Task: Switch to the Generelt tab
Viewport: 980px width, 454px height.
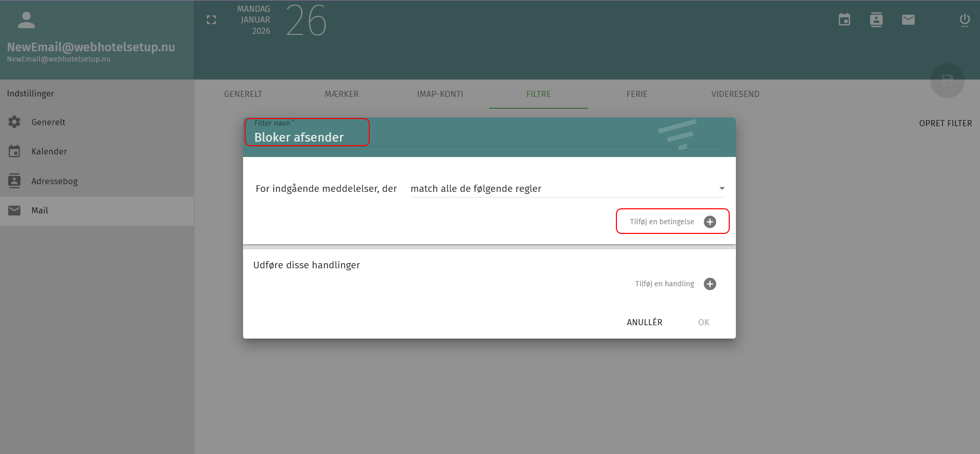Action: pos(243,94)
